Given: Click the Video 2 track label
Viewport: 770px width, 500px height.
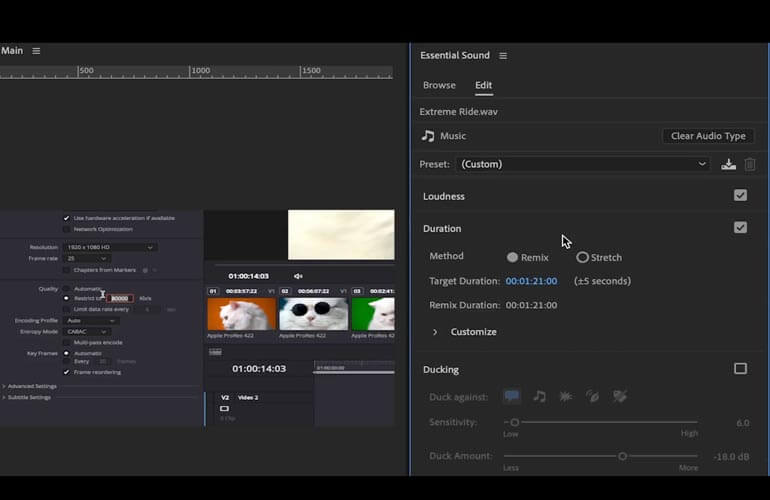Looking at the screenshot, I should click(248, 397).
